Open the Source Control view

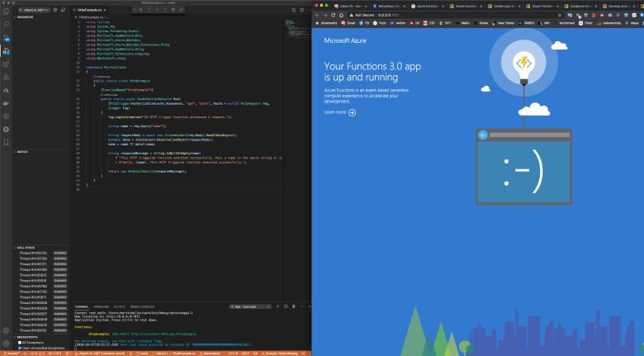coord(6,38)
